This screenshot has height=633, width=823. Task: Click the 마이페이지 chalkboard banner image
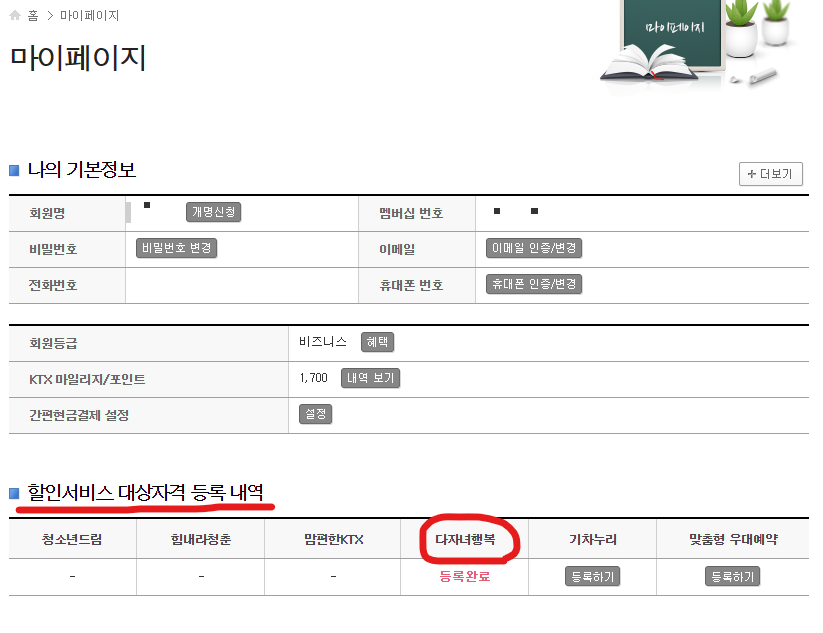[695, 45]
